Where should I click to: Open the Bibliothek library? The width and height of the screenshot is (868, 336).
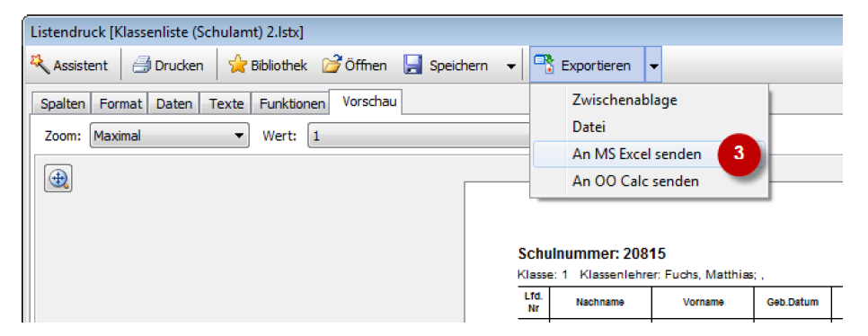(x=268, y=66)
